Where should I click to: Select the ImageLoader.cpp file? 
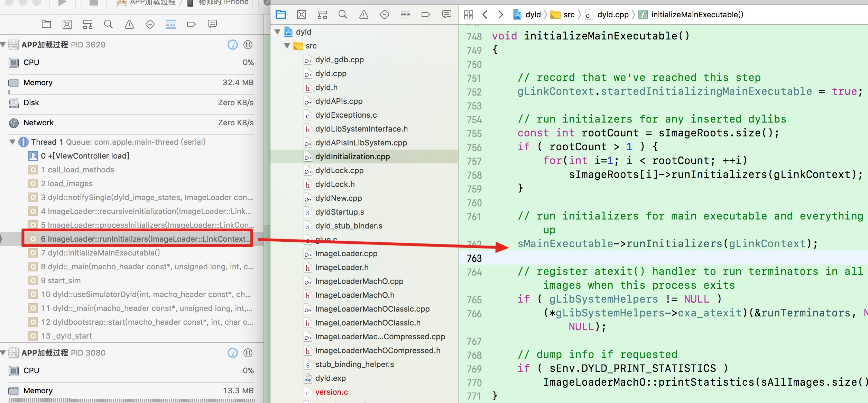click(346, 253)
